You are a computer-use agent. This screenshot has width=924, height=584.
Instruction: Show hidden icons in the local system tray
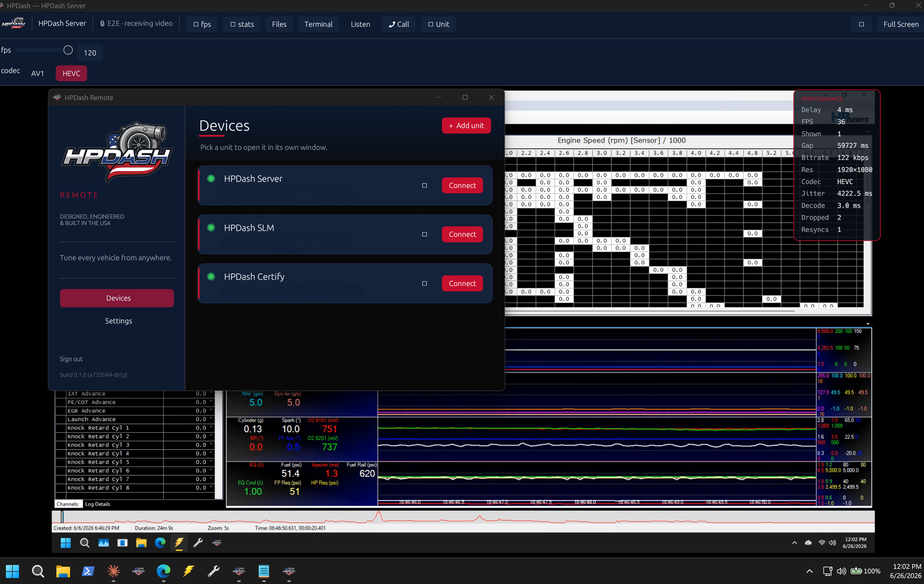click(809, 571)
